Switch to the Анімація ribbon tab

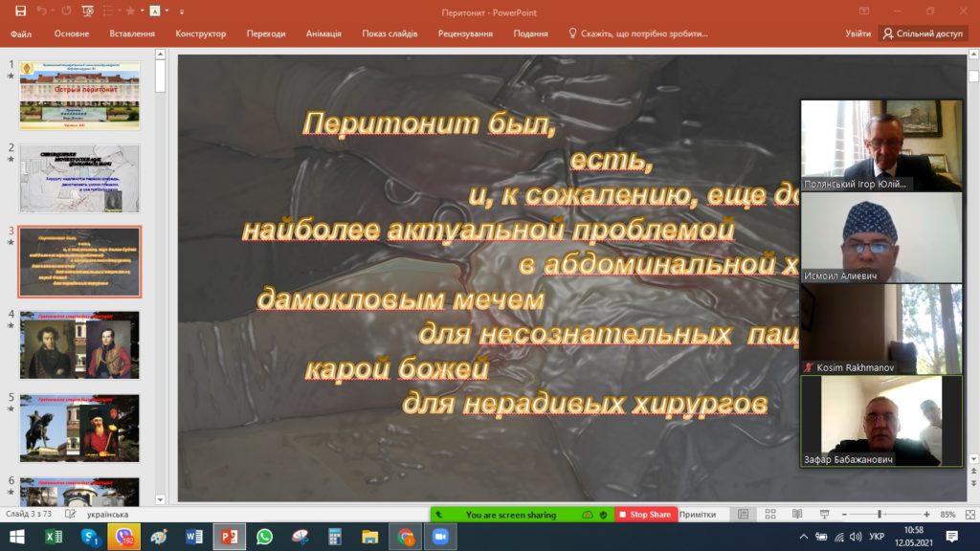point(323,33)
